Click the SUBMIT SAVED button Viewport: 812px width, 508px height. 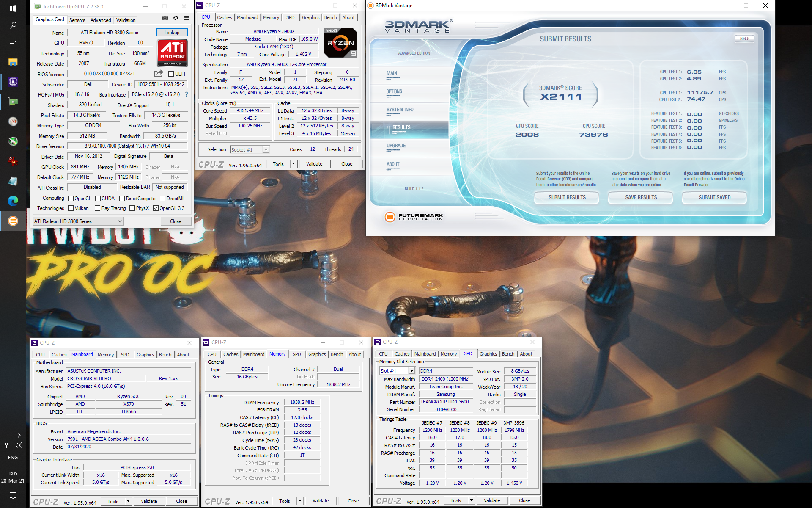pos(714,198)
